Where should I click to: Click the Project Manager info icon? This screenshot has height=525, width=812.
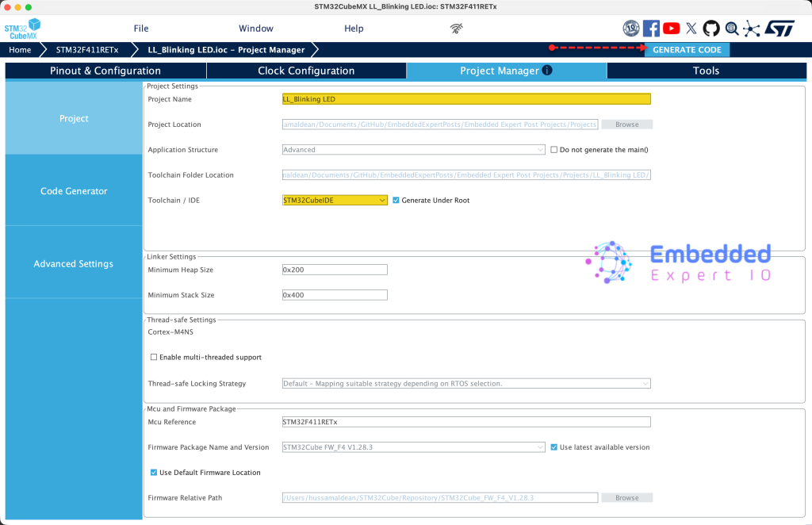(x=547, y=71)
